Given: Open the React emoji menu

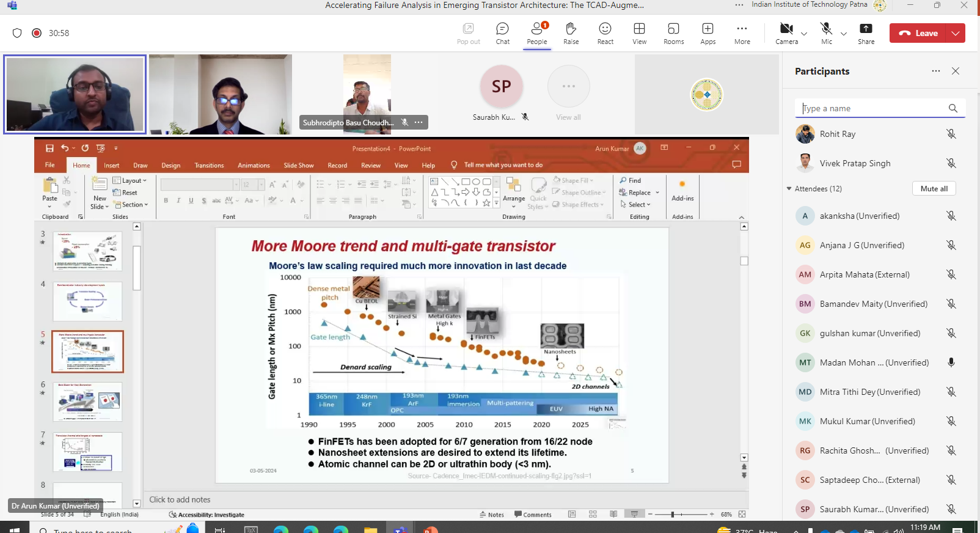Looking at the screenshot, I should tap(605, 33).
